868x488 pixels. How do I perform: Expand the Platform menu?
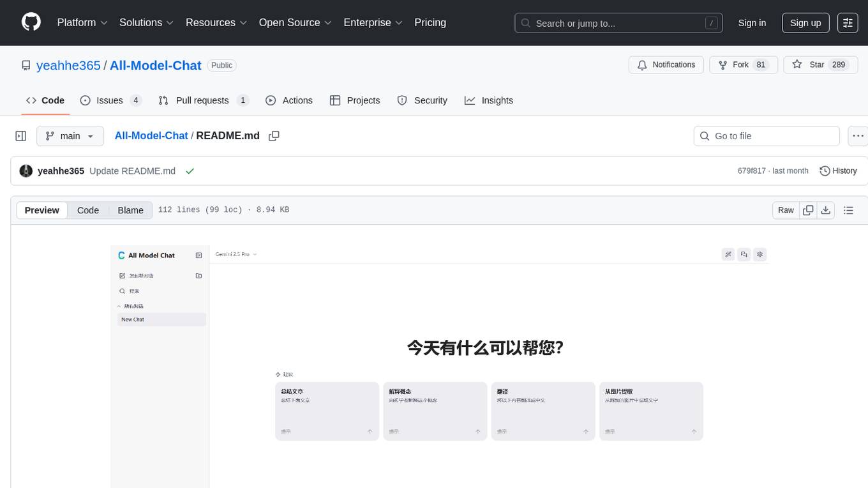pos(82,22)
